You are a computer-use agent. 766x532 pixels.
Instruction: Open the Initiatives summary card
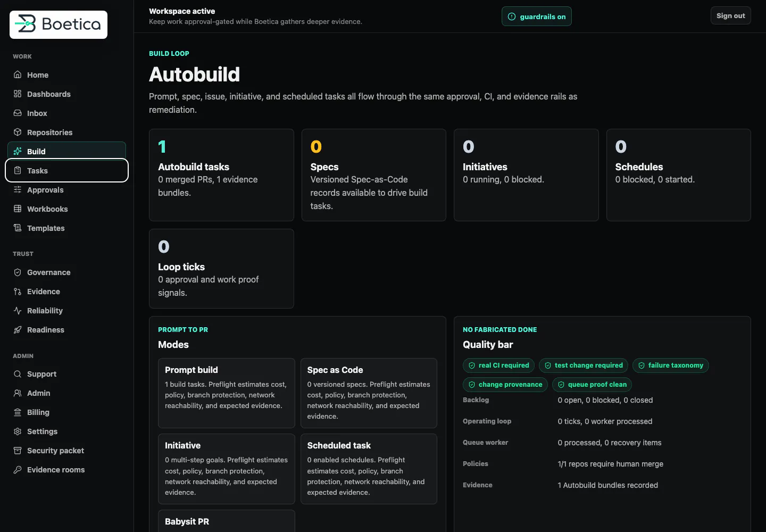pyautogui.click(x=526, y=175)
